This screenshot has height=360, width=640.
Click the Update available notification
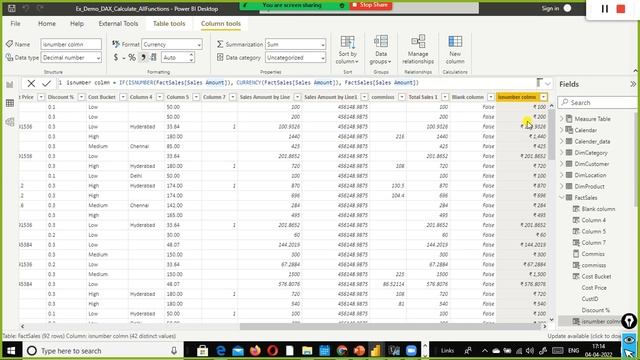(584, 336)
